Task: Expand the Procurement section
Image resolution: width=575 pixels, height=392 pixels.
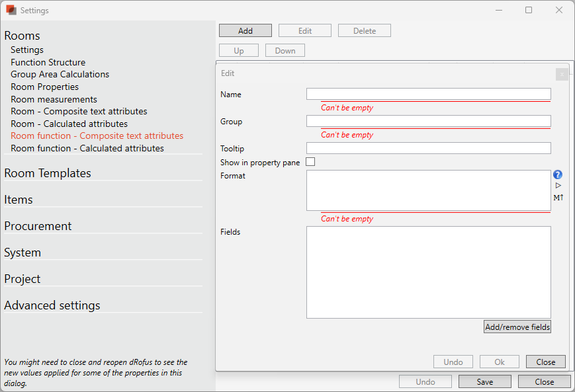Action: coord(38,226)
